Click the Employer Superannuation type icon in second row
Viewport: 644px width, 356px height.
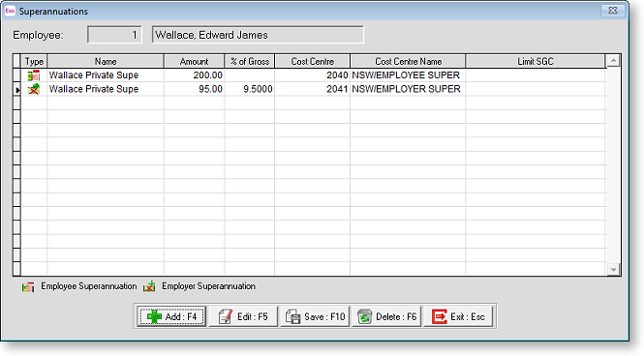34,89
